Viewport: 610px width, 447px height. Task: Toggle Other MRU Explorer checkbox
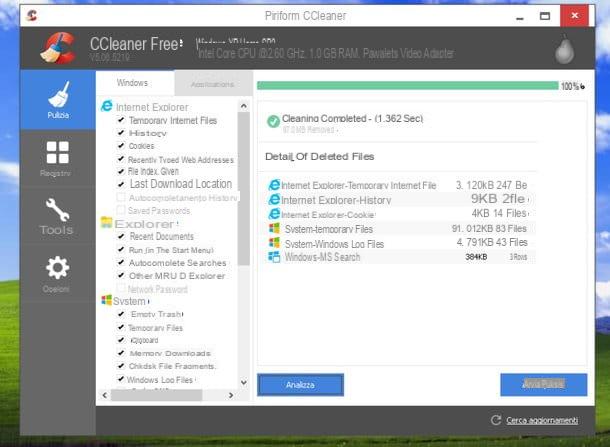pos(121,275)
